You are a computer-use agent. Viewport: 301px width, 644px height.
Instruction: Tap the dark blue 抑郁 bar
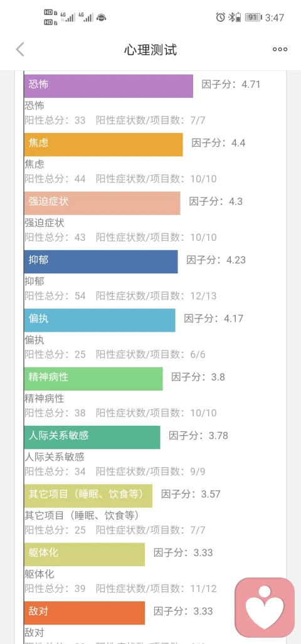point(100,261)
